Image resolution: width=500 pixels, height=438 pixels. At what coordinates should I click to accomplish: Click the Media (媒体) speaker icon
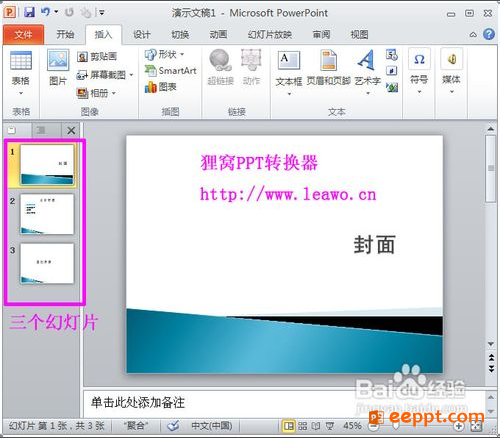click(x=451, y=59)
